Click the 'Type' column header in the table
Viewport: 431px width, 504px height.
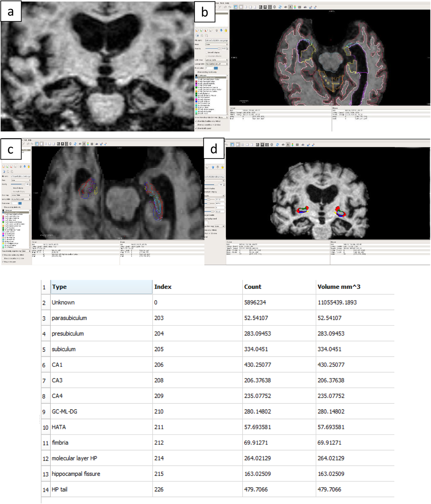pyautogui.click(x=101, y=287)
